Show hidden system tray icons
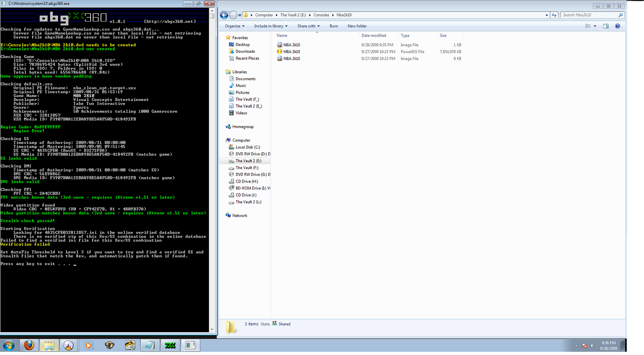Image resolution: width=644 pixels, height=355 pixels. pyautogui.click(x=576, y=346)
